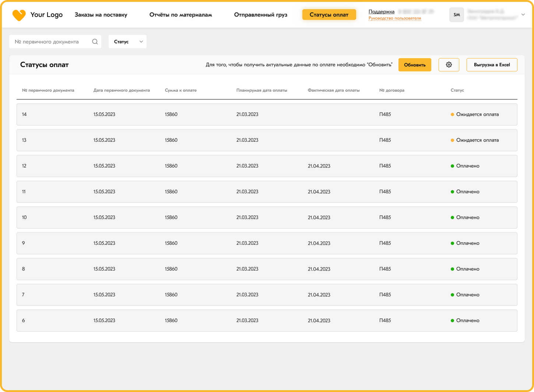Click date 15.05.2023 in row 14

(104, 114)
